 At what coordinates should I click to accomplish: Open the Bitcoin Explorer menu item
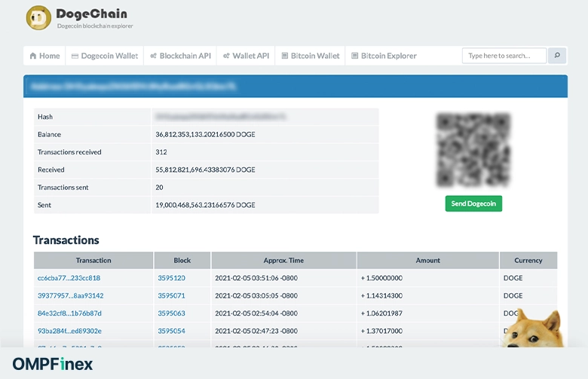tap(384, 56)
